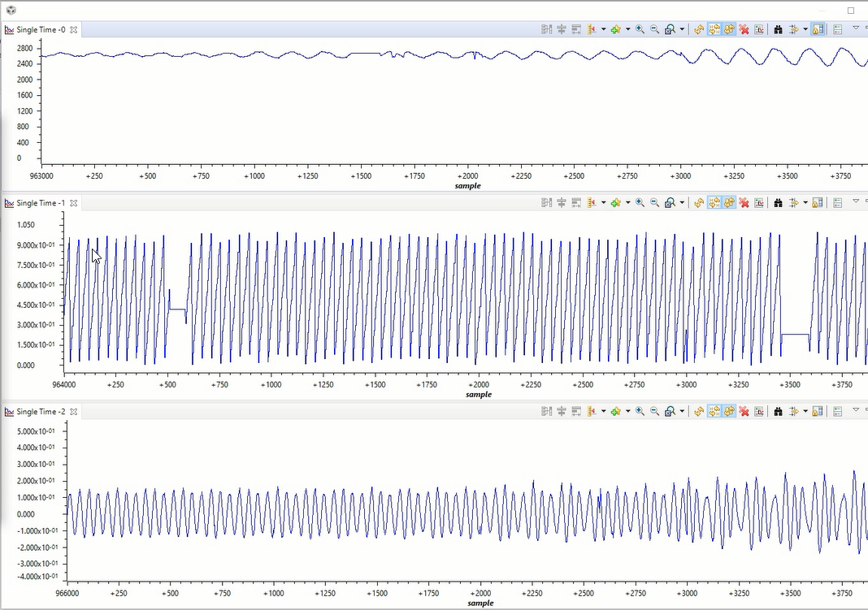
Task: Zoom out on the Single Time -1 graph
Action: (x=655, y=203)
